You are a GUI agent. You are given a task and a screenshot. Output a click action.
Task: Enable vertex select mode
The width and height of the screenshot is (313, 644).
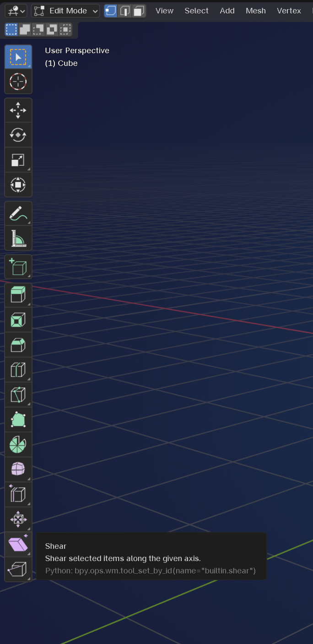click(x=110, y=11)
